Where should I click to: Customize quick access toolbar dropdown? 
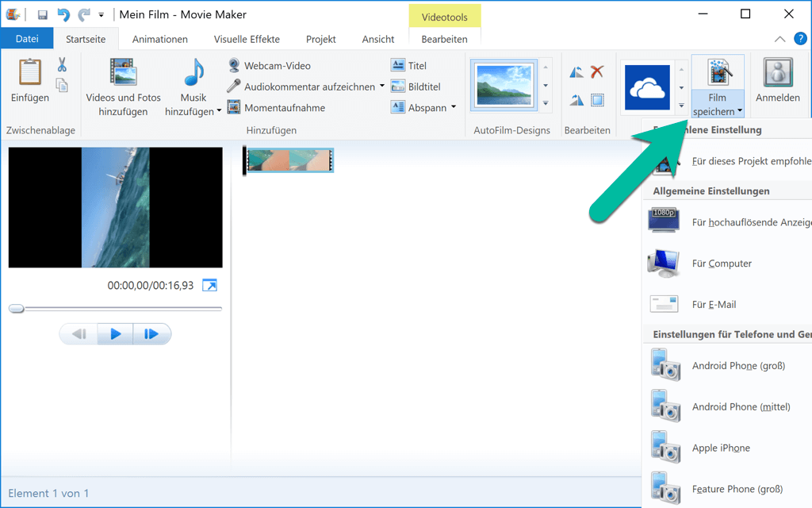coord(101,15)
